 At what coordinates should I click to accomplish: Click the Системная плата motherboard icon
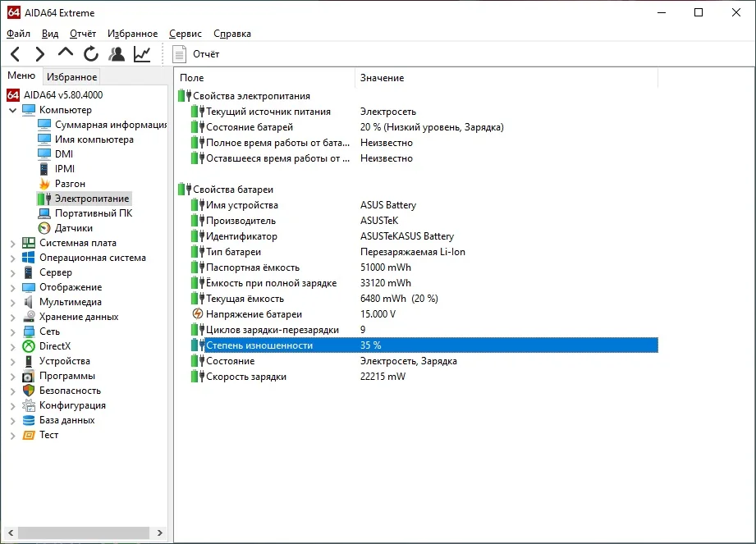[x=29, y=243]
